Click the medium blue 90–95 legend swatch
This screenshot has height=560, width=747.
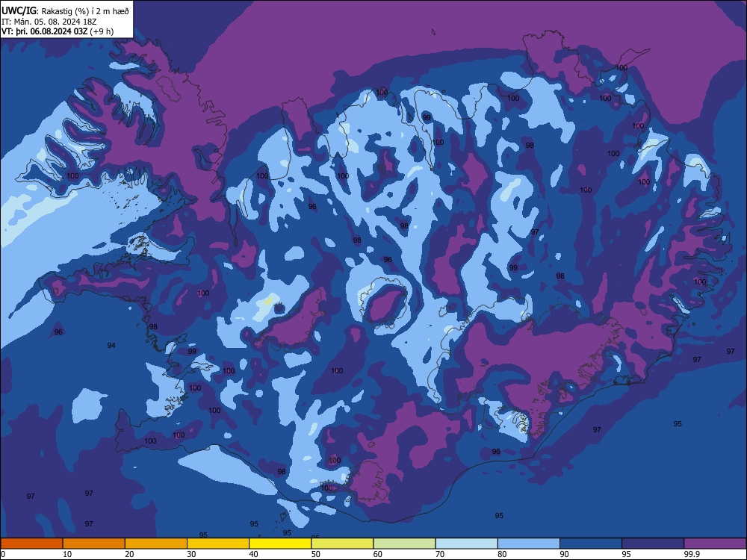[591, 544]
